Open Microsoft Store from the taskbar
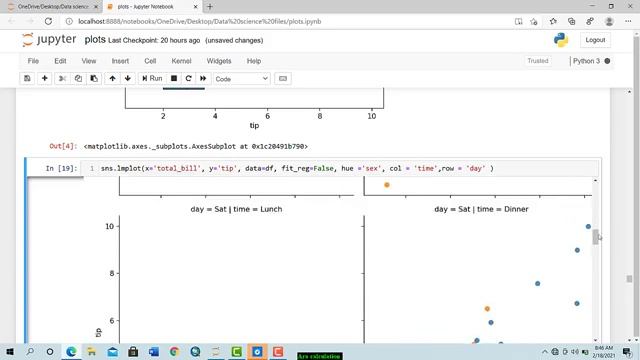Image resolution: width=640 pixels, height=360 pixels. 133,351
